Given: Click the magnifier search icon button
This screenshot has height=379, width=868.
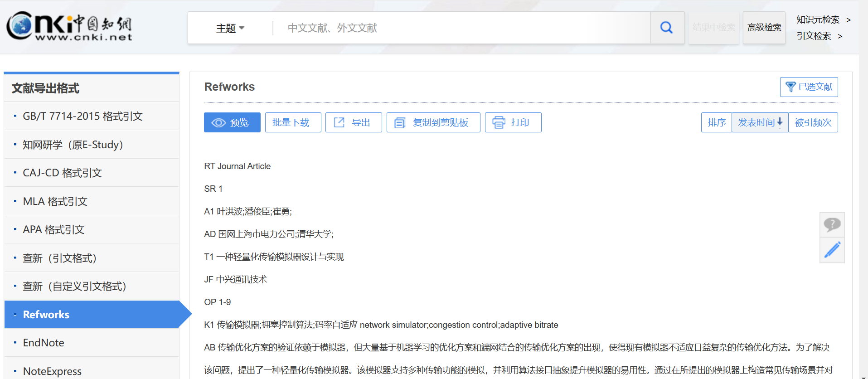Looking at the screenshot, I should (x=667, y=28).
